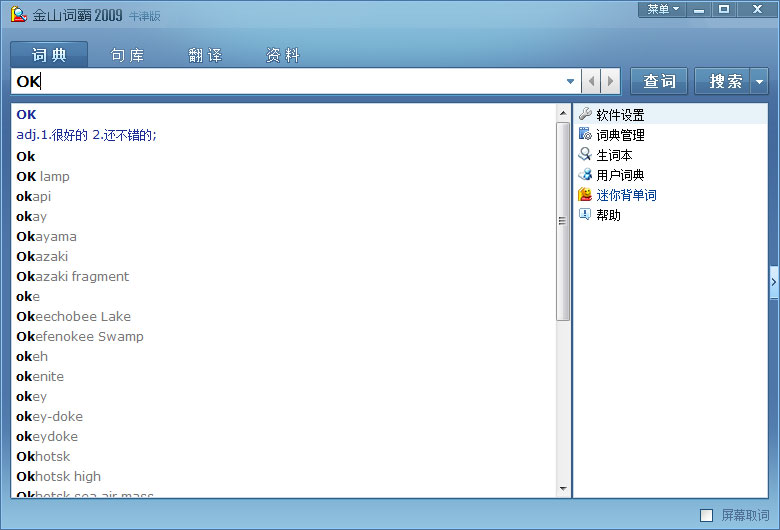780x530 pixels.
Task: Select the 'oke' entry
Action: tap(28, 297)
